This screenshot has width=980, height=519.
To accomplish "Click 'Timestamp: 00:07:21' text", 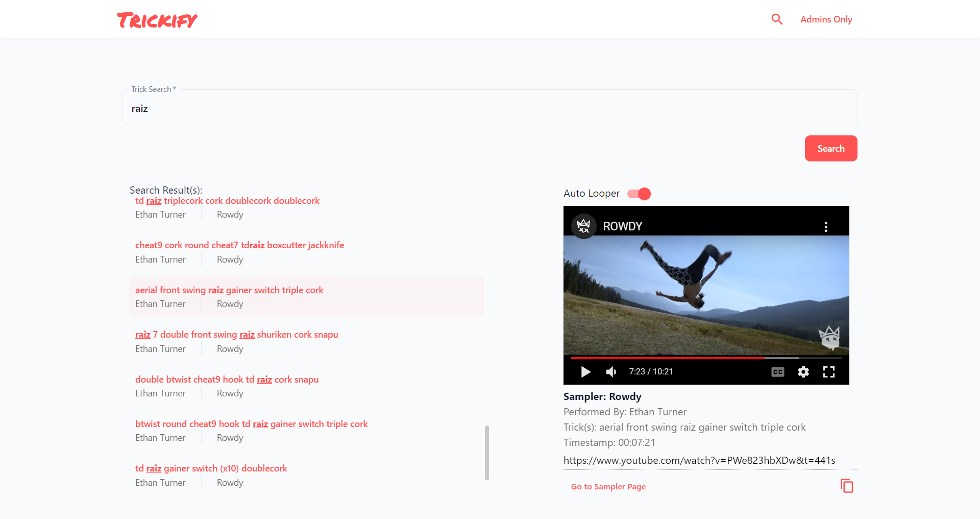I will tap(609, 442).
